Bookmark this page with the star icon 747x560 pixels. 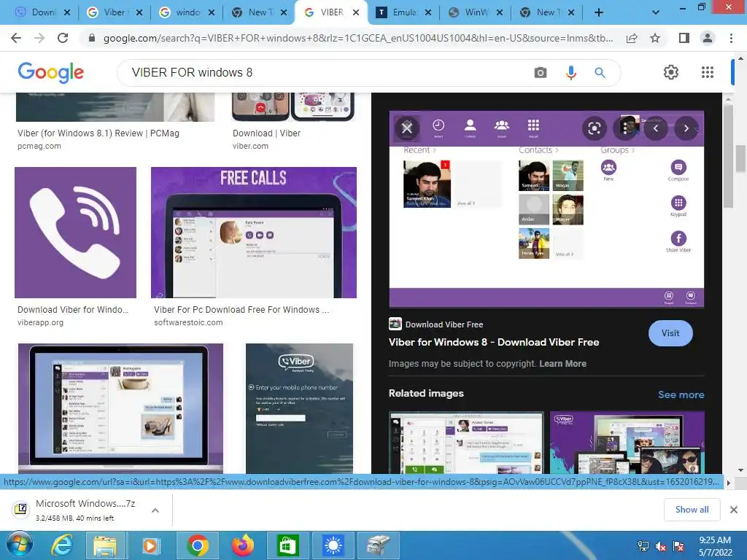point(655,38)
